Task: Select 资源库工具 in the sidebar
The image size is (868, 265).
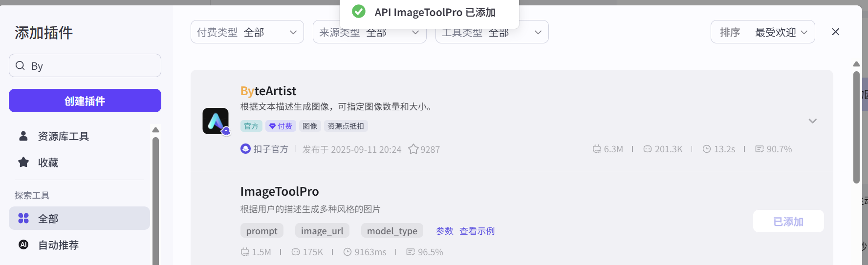Action: (79, 136)
